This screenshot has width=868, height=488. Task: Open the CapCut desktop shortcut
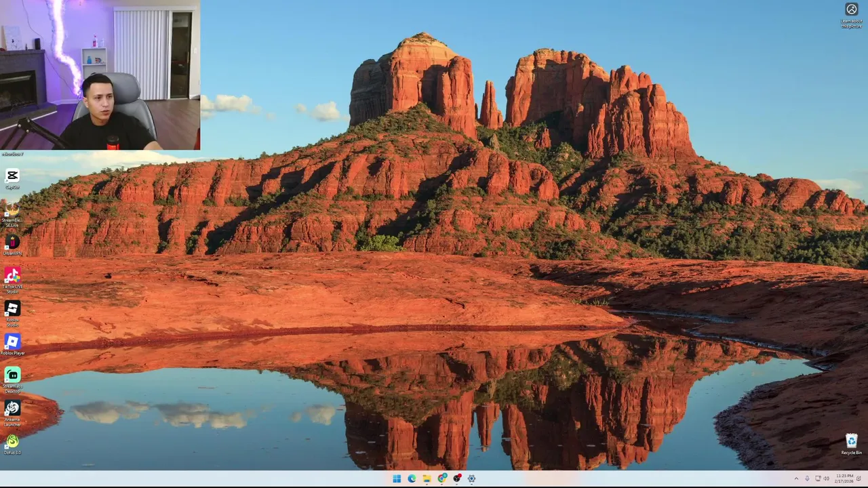pyautogui.click(x=12, y=179)
